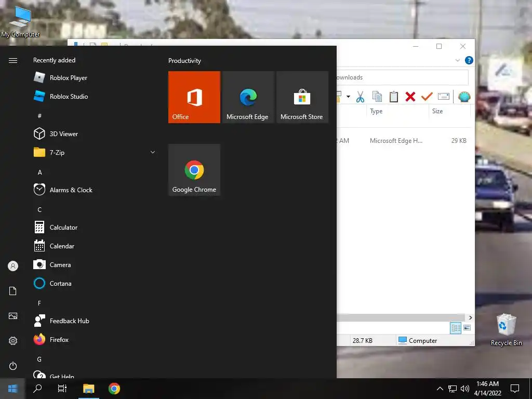Click the Rename icon in Explorer toolbar

444,97
